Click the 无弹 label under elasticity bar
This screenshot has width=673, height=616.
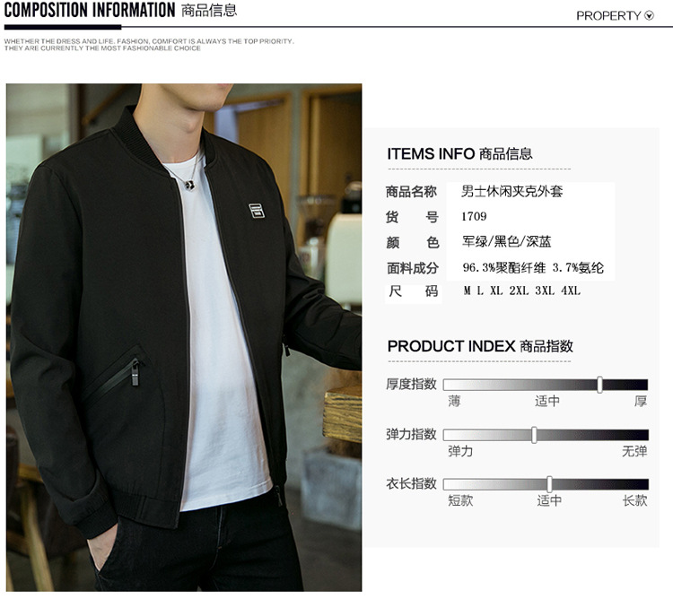click(634, 451)
